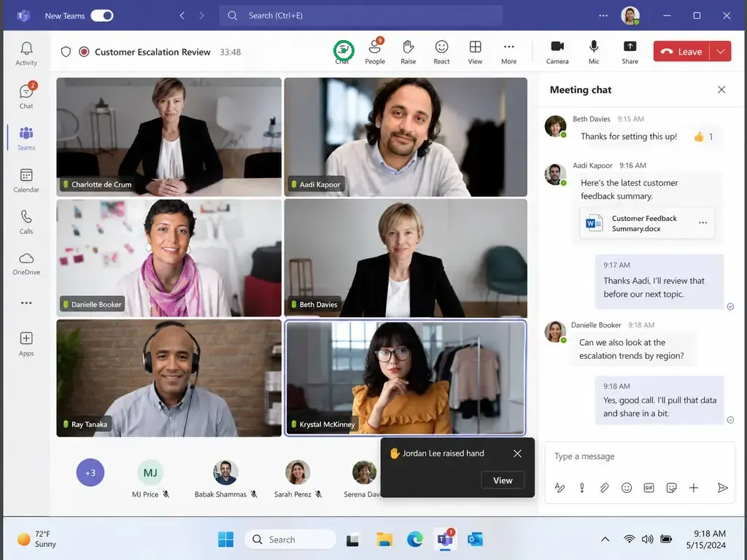Open the sticker picker
The height and width of the screenshot is (560, 747).
[x=671, y=488]
